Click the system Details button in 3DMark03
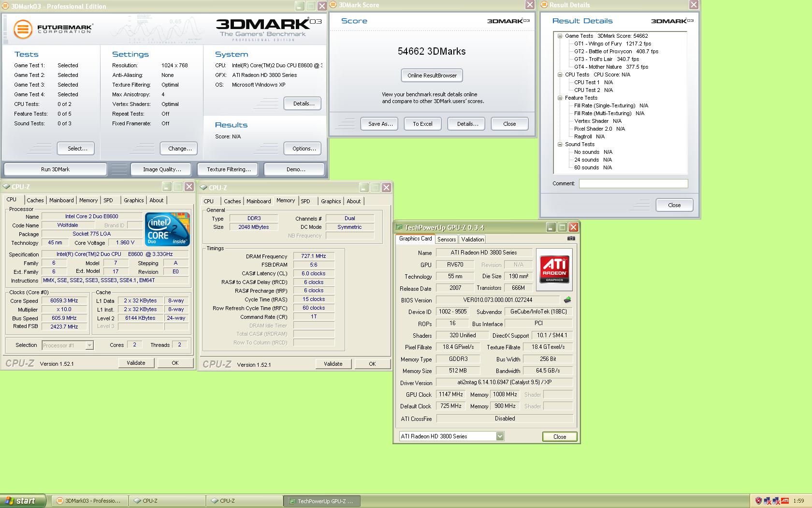The height and width of the screenshot is (508, 812). coord(304,104)
